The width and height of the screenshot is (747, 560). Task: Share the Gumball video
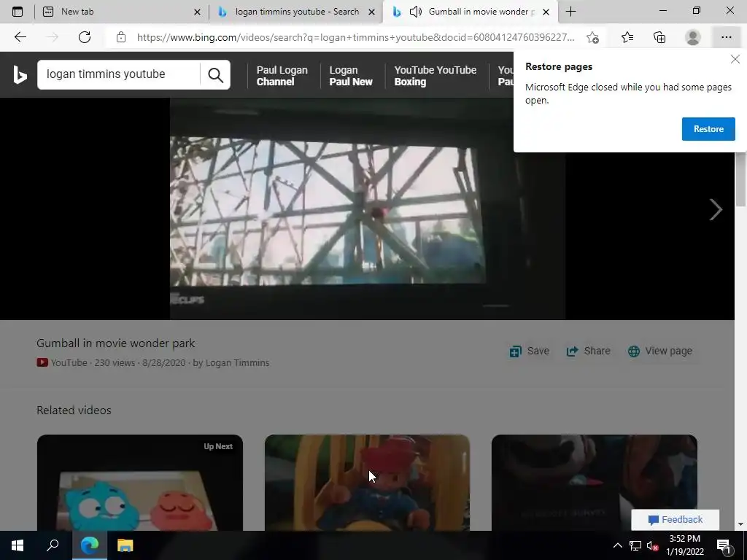tap(588, 351)
